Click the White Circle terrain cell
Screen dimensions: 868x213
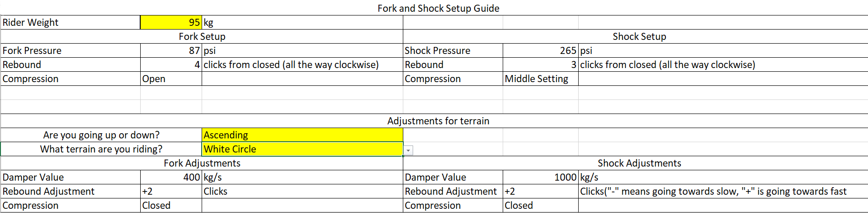click(302, 149)
